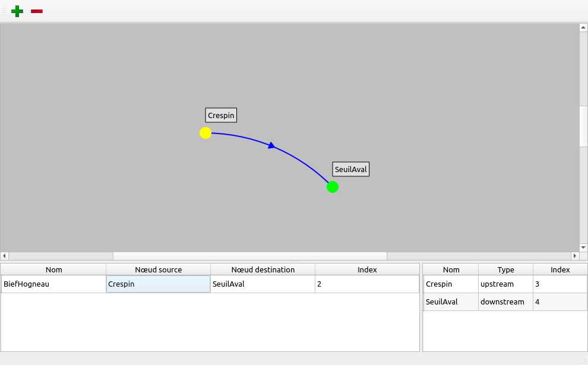The width and height of the screenshot is (588, 365).
Task: Click the Crespin label in the graph
Action: (221, 115)
